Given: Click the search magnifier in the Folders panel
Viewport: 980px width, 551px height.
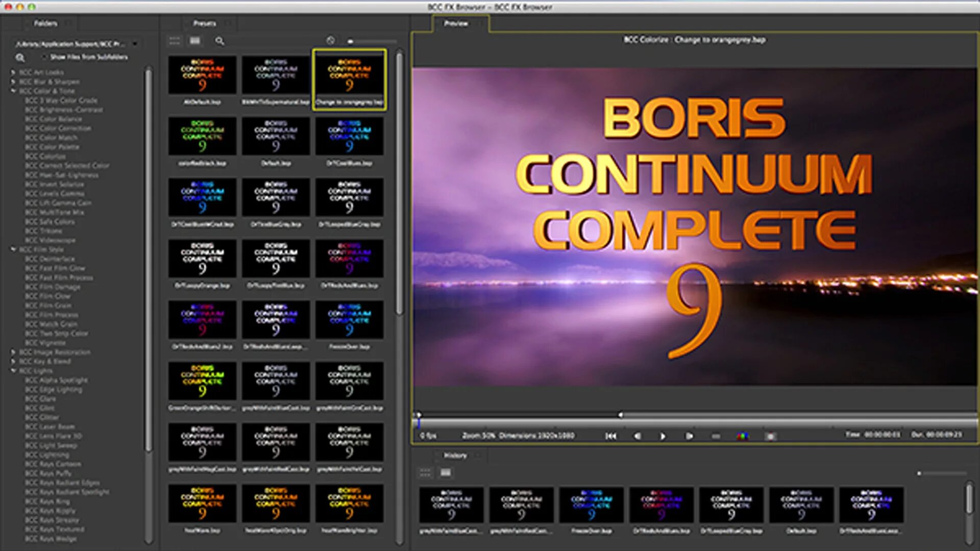Looking at the screenshot, I should (20, 58).
